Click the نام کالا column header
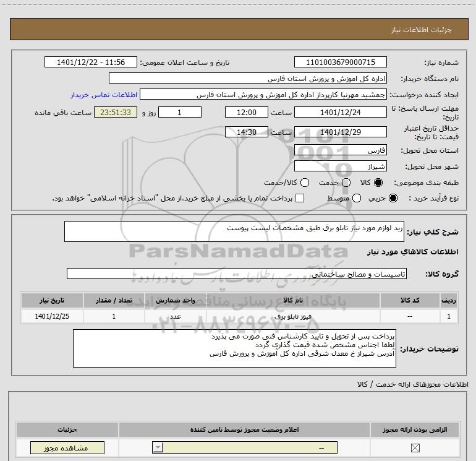 point(293,300)
